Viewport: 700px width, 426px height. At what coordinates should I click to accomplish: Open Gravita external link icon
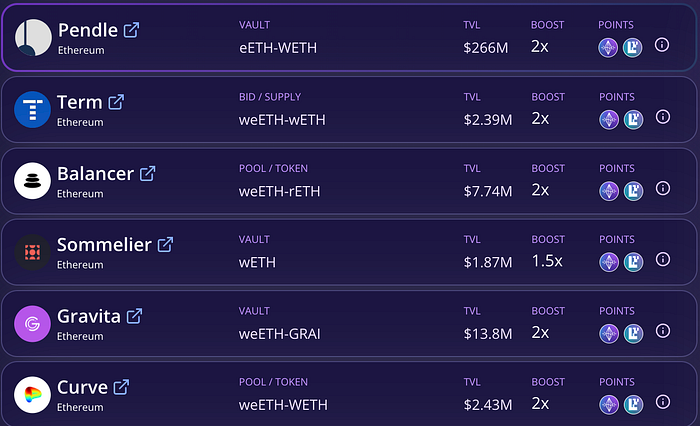pos(134,316)
